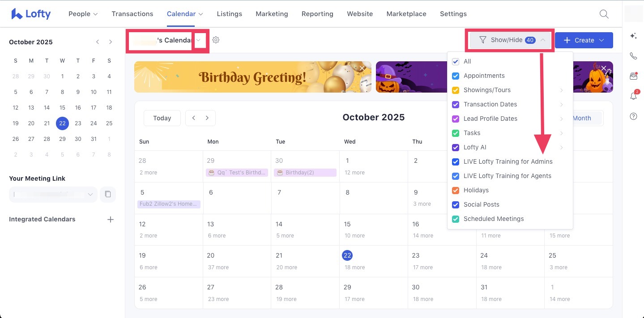
Task: Open the Transactions menu item
Action: click(132, 14)
